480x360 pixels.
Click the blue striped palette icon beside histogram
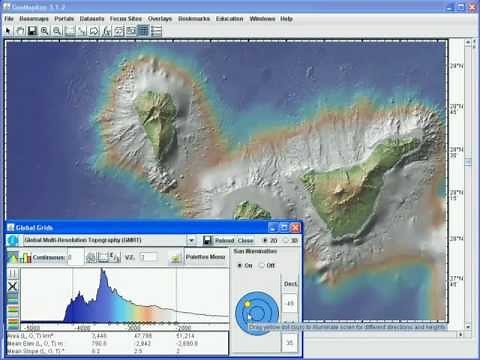[x=13, y=298]
